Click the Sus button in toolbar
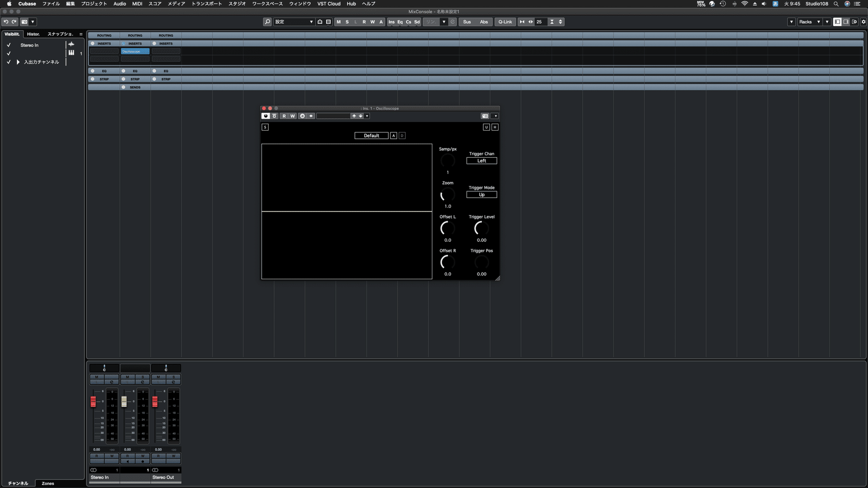 click(467, 22)
